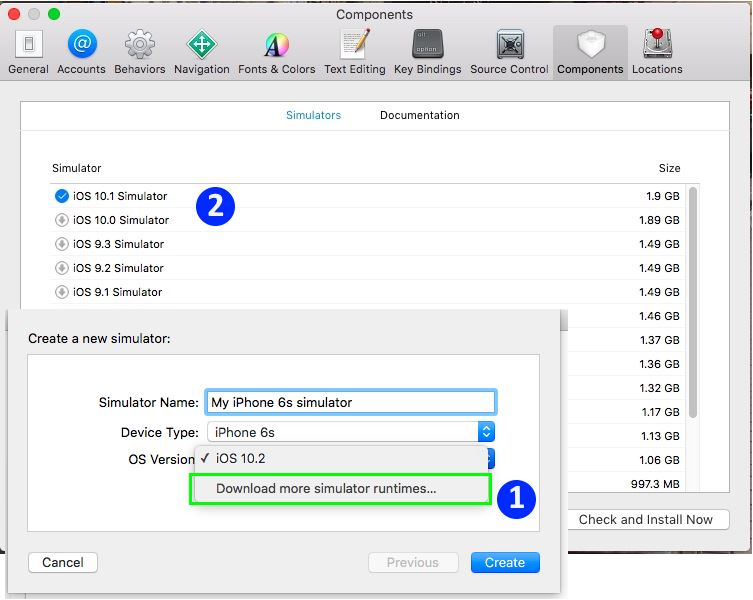
Task: Click the Size column header
Action: click(669, 168)
